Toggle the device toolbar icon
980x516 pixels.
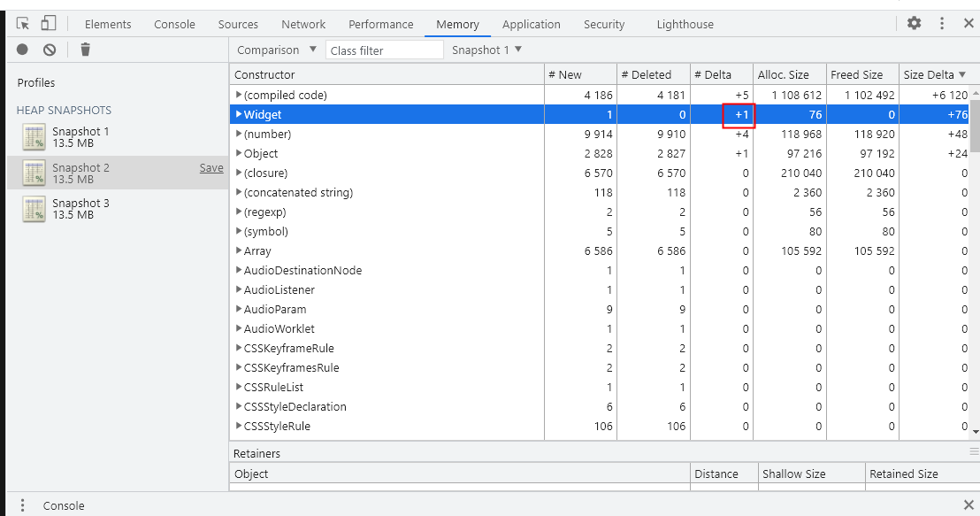(x=49, y=24)
